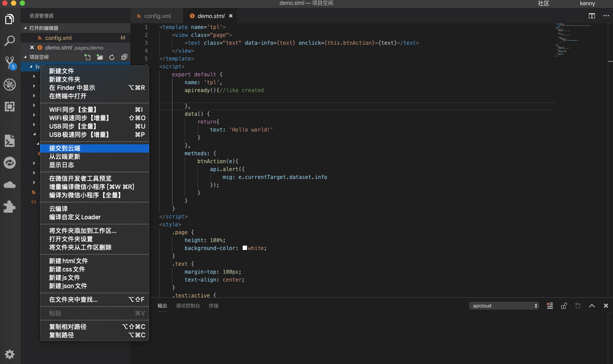The height and width of the screenshot is (364, 613).
Task: Click the white color swatch in background-color
Action: tap(245, 248)
